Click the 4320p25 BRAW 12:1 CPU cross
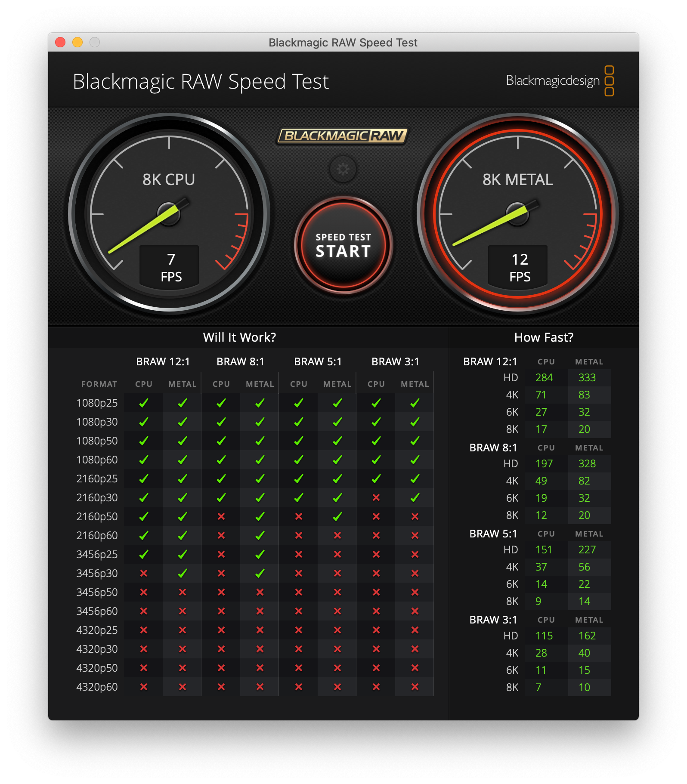This screenshot has width=687, height=784. [144, 630]
